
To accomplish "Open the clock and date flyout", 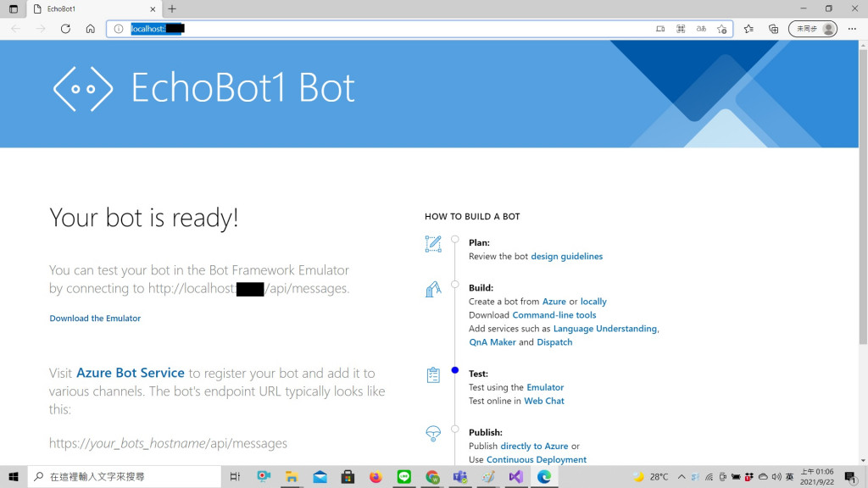I will coord(817,476).
